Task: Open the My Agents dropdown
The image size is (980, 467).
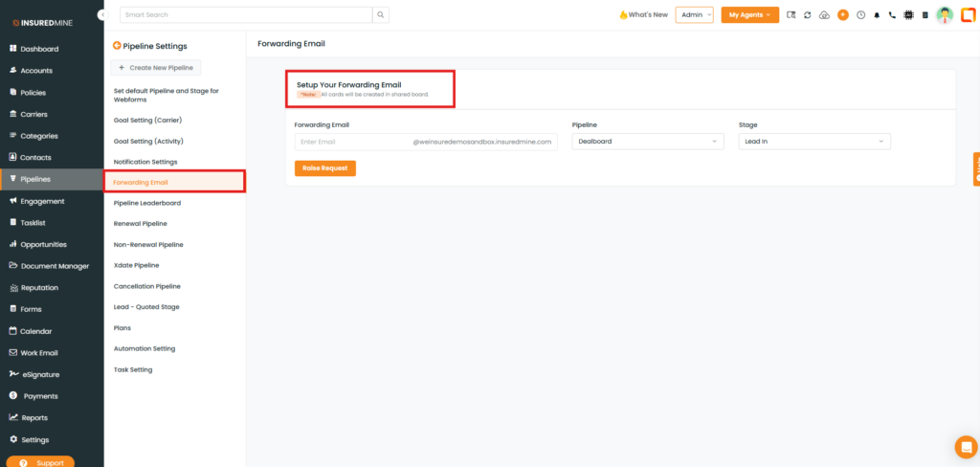Action: point(749,15)
